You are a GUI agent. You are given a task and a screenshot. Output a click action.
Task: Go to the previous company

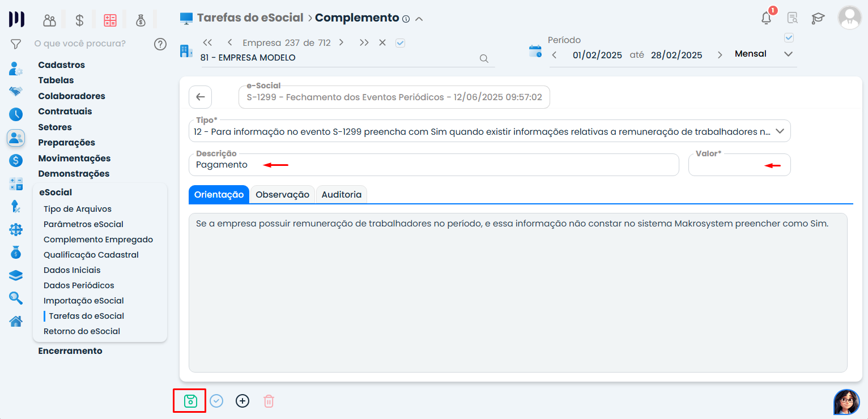point(229,42)
